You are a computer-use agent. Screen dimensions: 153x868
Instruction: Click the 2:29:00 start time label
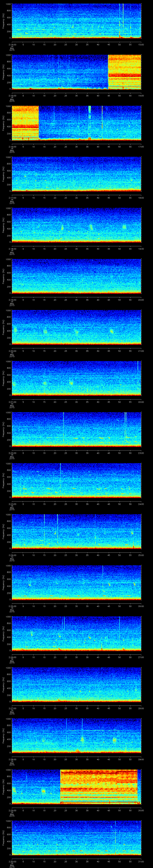12,810
